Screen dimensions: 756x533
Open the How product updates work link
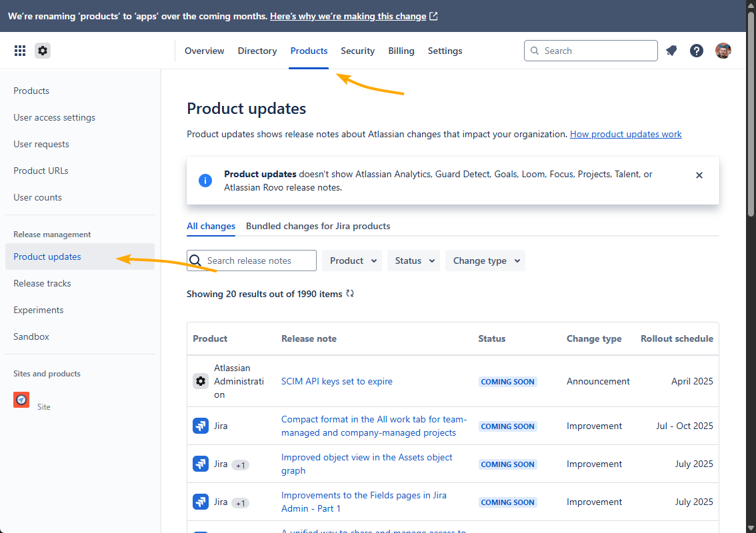tap(625, 134)
